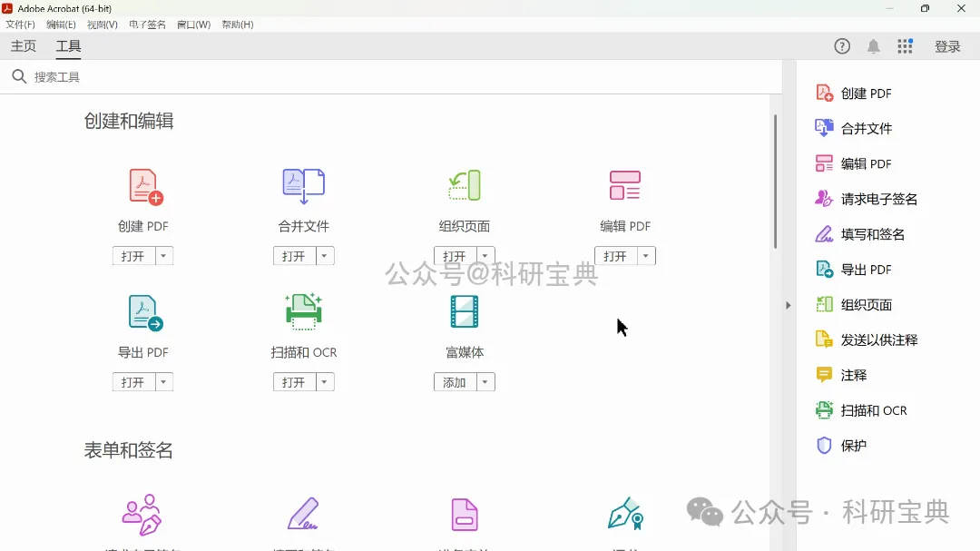Click the Request e-signatures people icon under 表单和签名

coord(142,515)
